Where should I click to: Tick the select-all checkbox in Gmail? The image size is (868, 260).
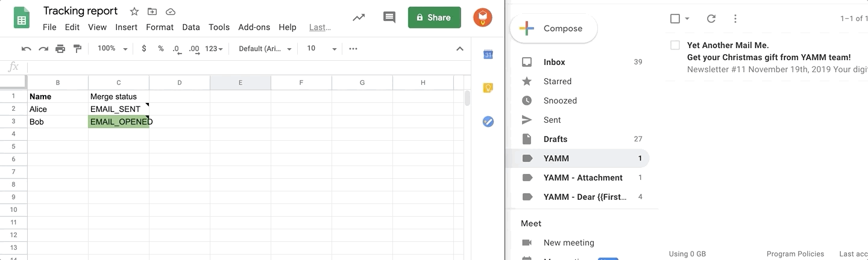675,19
